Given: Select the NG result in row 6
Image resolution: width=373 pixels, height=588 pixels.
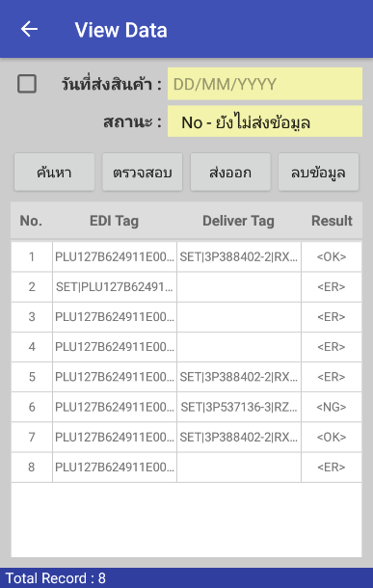Looking at the screenshot, I should pyautogui.click(x=332, y=407).
